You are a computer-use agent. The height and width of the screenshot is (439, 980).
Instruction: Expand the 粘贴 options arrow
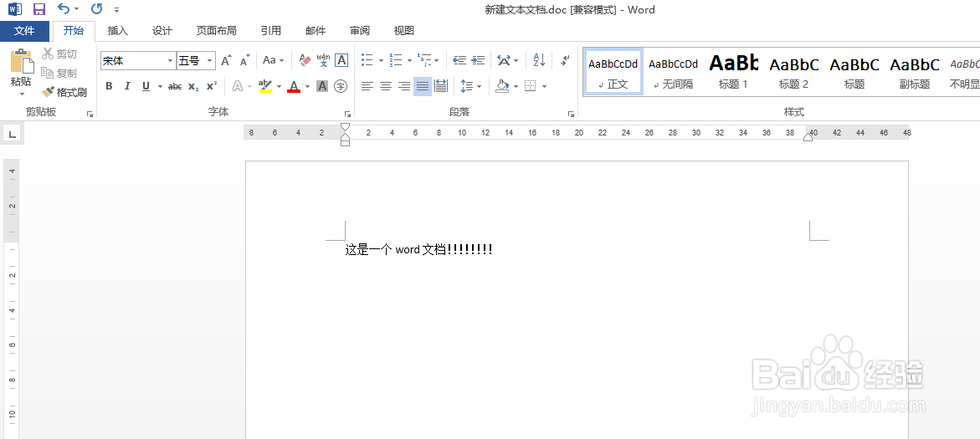point(22,94)
